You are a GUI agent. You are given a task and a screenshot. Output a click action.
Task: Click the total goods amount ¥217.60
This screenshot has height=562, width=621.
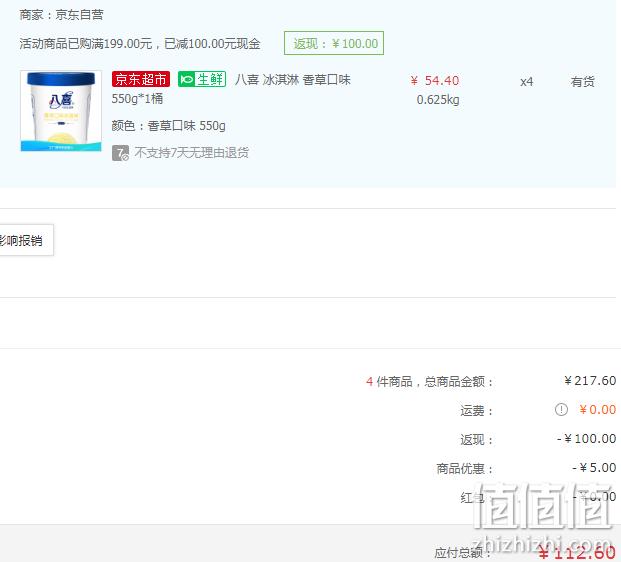pos(590,381)
